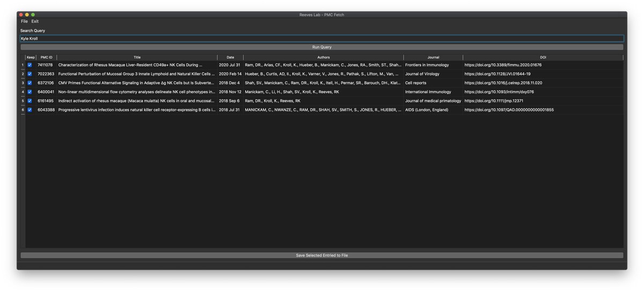The height and width of the screenshot is (292, 644).
Task: Select DOI cell 10.3389/fimmu.2020.01676
Action: (543, 65)
